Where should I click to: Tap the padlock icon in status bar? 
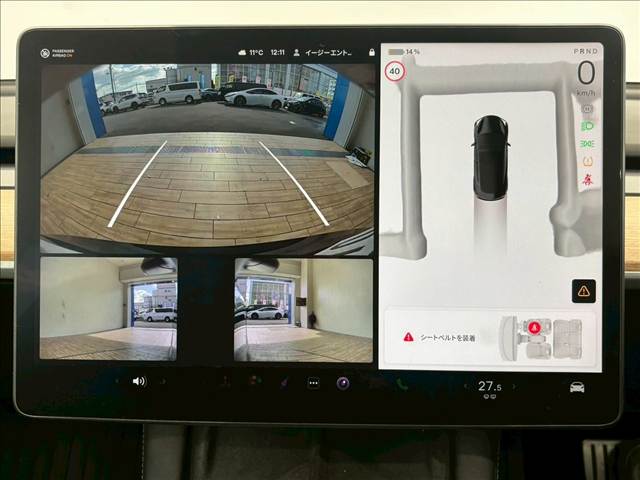click(x=371, y=52)
